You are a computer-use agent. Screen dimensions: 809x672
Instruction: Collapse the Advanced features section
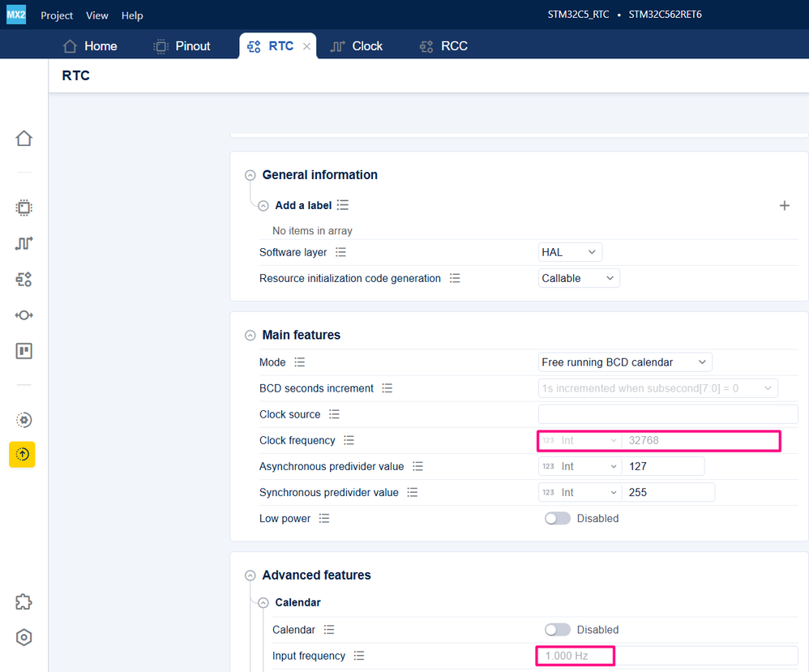coord(250,576)
